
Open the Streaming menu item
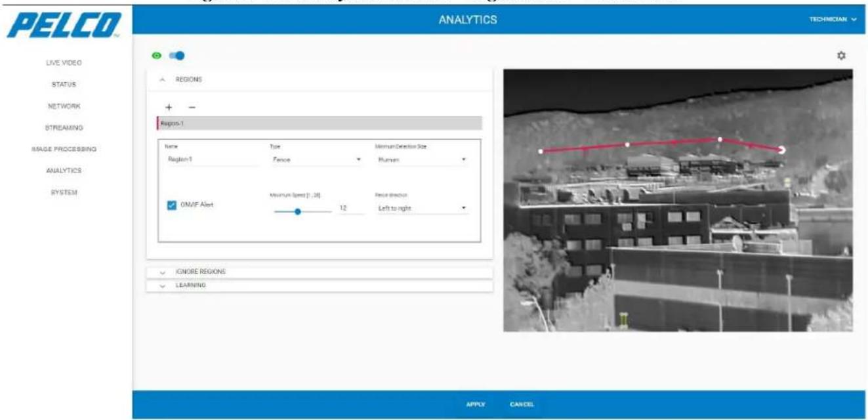tap(64, 127)
